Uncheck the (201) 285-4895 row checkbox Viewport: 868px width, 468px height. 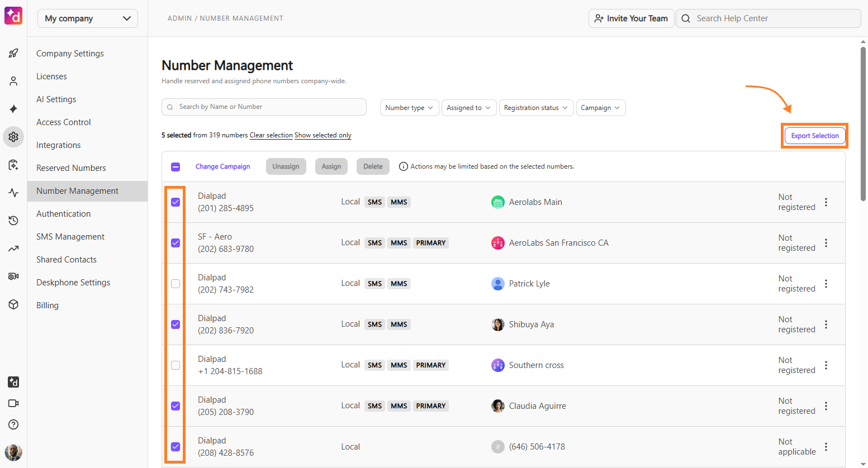click(x=176, y=202)
